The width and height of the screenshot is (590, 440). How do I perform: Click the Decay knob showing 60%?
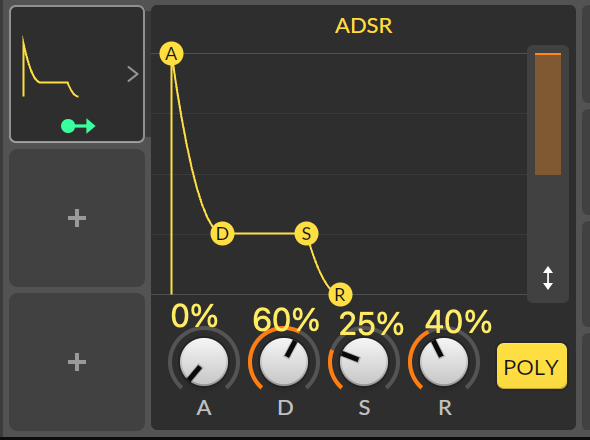pos(284,362)
